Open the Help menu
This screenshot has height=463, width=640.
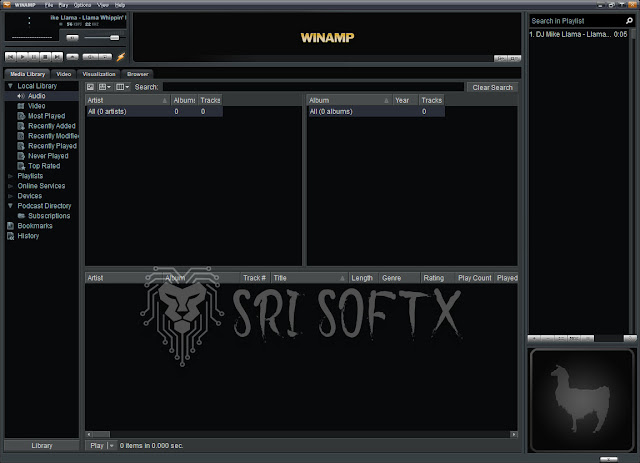pyautogui.click(x=120, y=5)
